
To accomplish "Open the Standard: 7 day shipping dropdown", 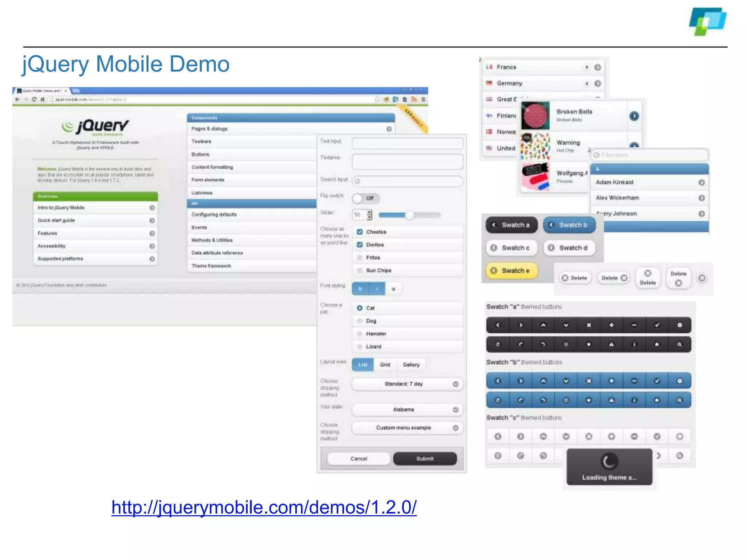I will 407,384.
